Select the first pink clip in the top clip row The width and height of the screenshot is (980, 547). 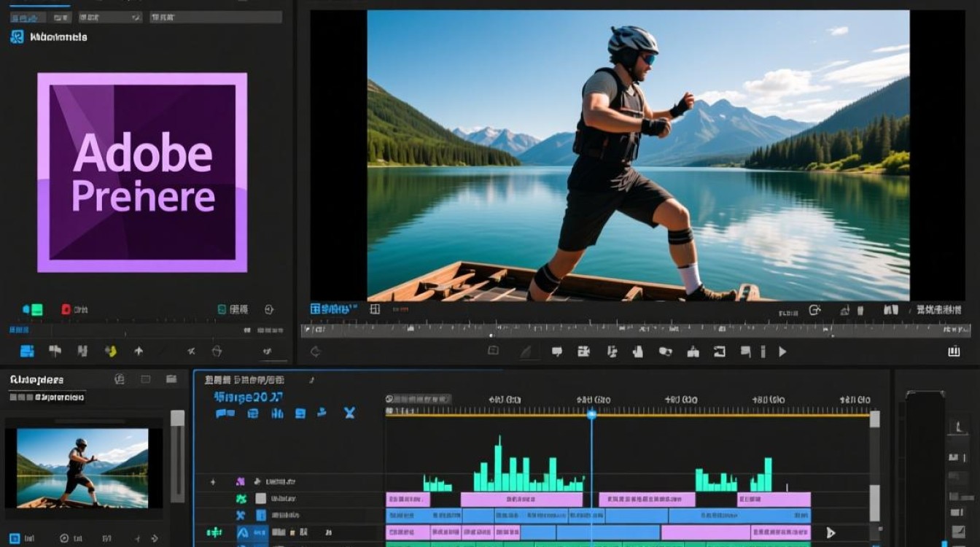coord(408,500)
